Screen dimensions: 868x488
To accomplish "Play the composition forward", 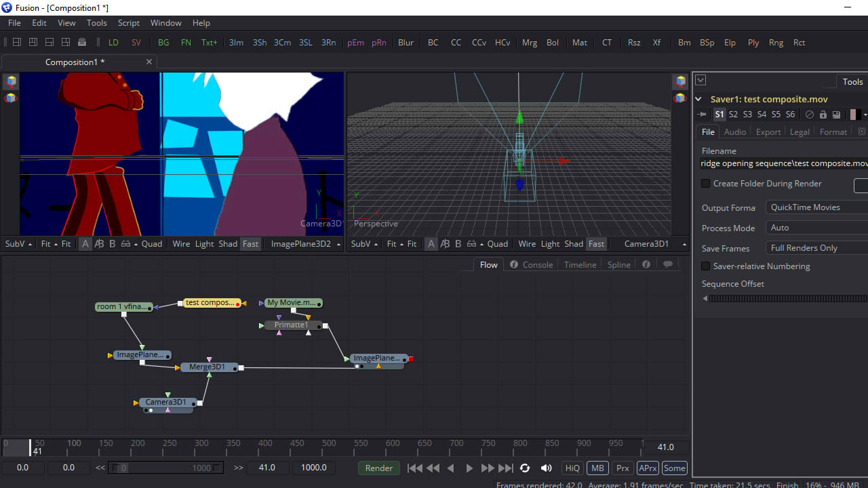I will [469, 468].
